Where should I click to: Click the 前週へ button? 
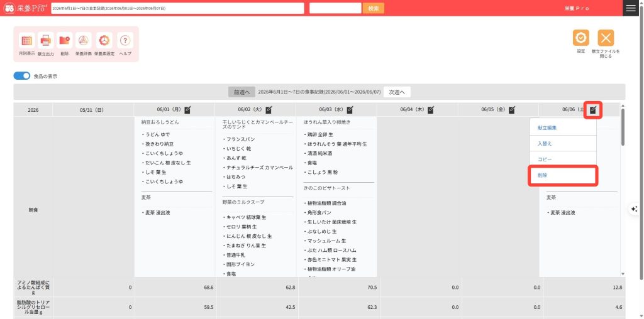pyautogui.click(x=242, y=92)
